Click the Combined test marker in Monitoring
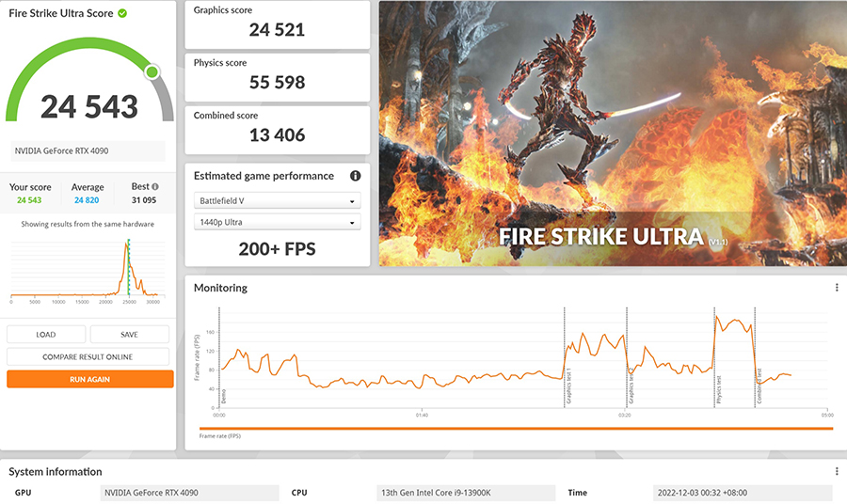This screenshot has height=504, width=847. click(759, 386)
